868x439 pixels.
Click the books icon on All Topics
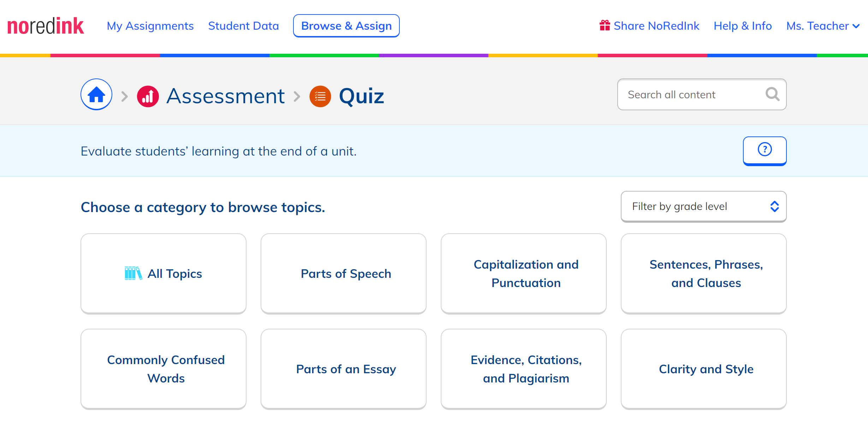[133, 273]
